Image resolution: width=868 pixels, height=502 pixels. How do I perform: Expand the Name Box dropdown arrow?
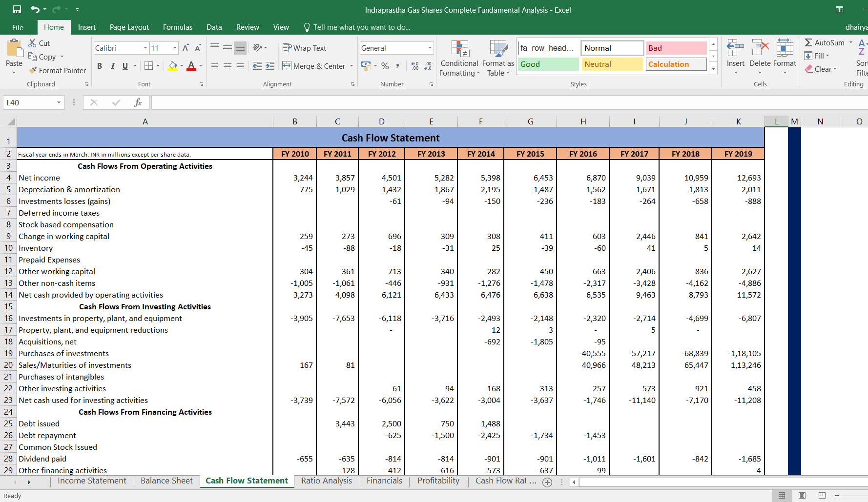pyautogui.click(x=59, y=102)
